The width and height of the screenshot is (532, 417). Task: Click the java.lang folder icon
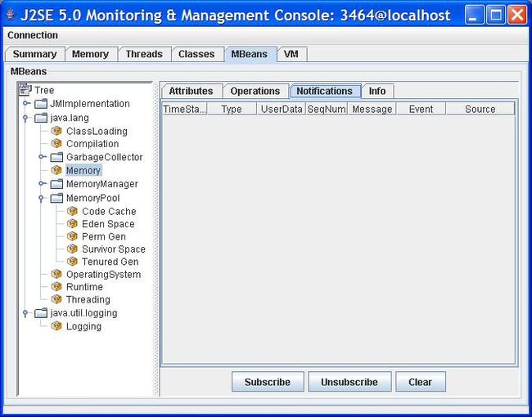point(41,118)
